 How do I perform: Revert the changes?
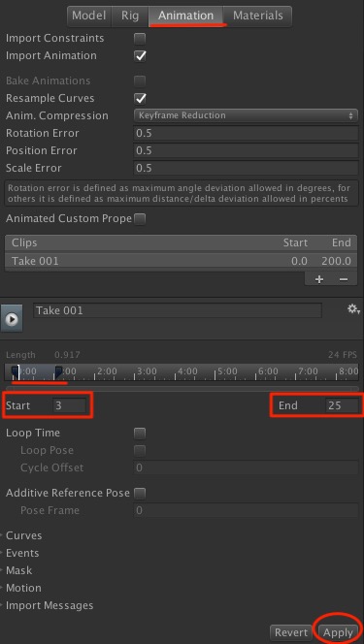point(290,632)
